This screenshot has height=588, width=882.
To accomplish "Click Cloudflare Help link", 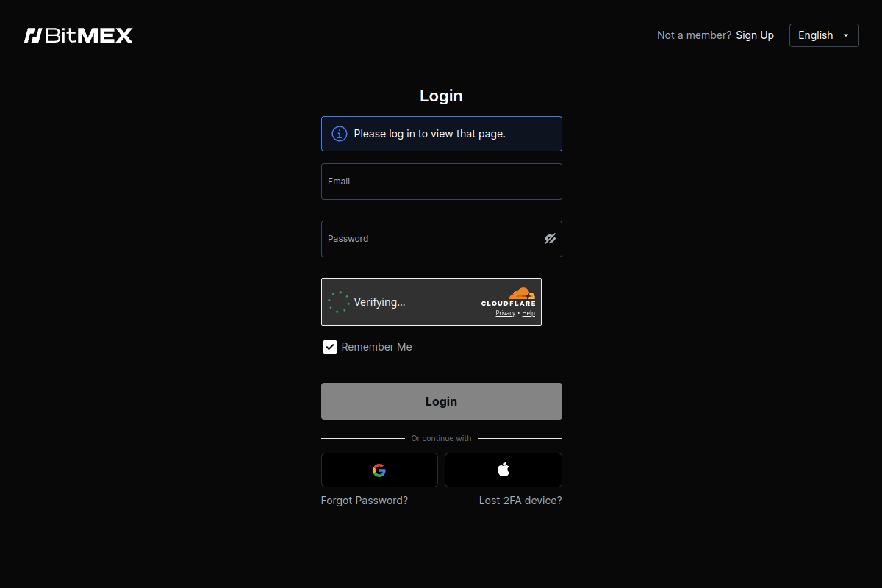I will click(x=528, y=313).
